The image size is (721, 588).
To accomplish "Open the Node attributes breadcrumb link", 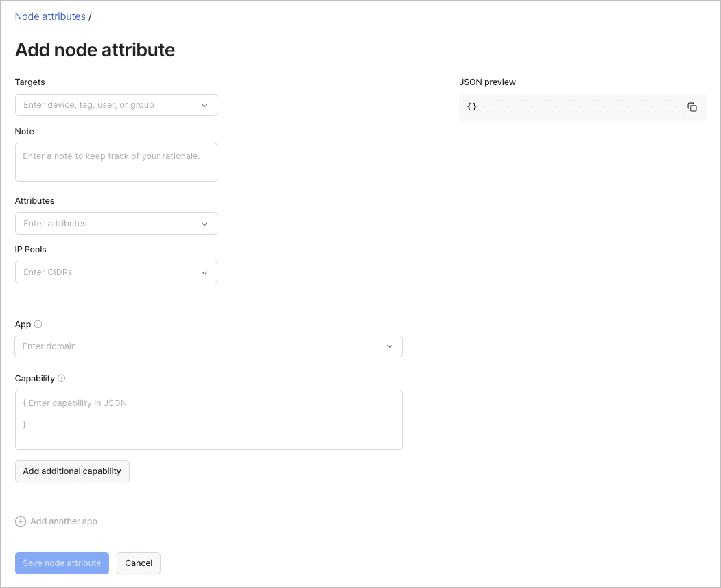I will pyautogui.click(x=50, y=16).
